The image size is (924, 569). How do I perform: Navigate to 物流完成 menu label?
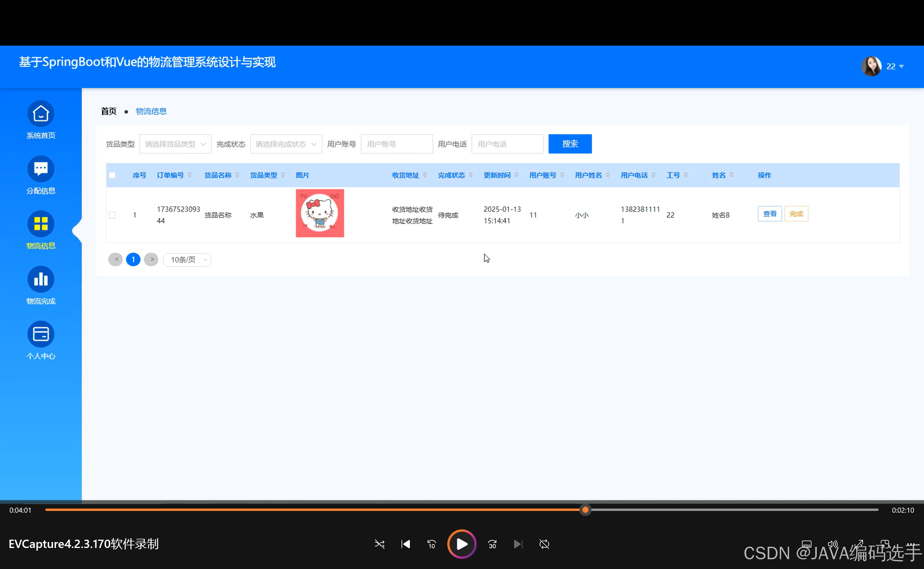coord(41,301)
